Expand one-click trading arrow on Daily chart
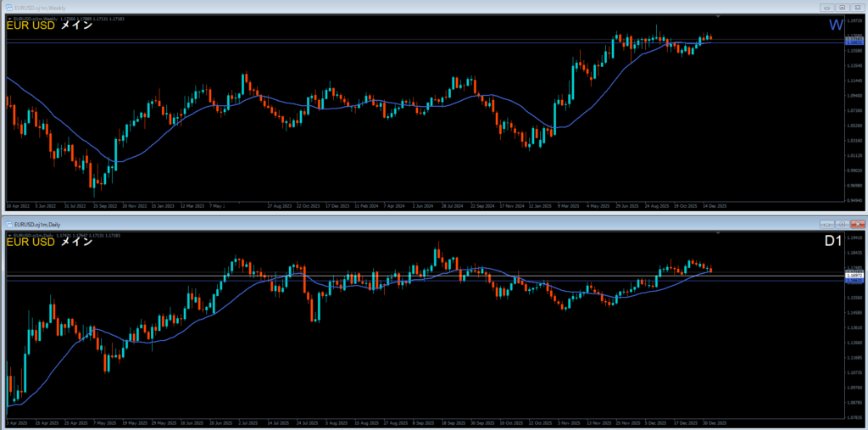The width and height of the screenshot is (868, 430). [x=8, y=234]
